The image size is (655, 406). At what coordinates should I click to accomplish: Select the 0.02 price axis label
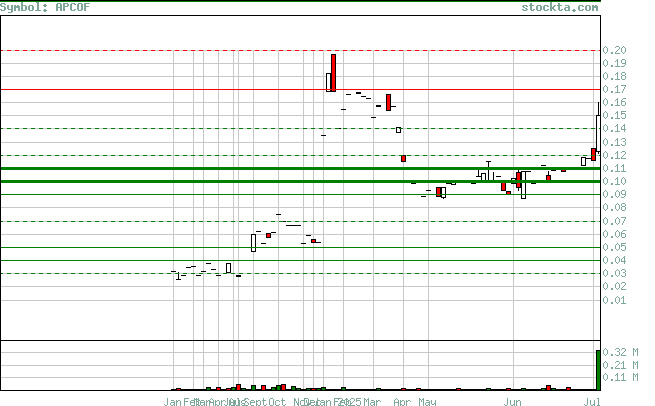point(614,287)
